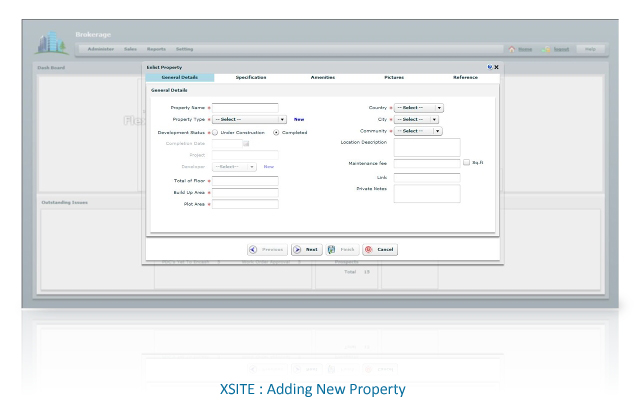This screenshot has width=640, height=414.
Task: Expand the Community dropdown
Action: click(418, 131)
